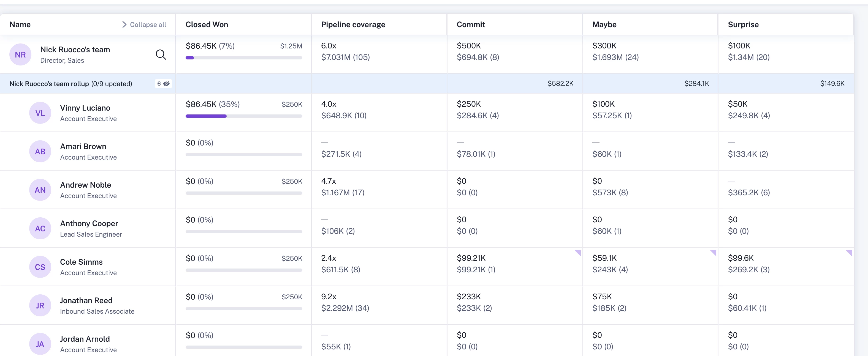Click the $582.2K Commit rollup value
Screen dimensions: 868x356
click(560, 83)
